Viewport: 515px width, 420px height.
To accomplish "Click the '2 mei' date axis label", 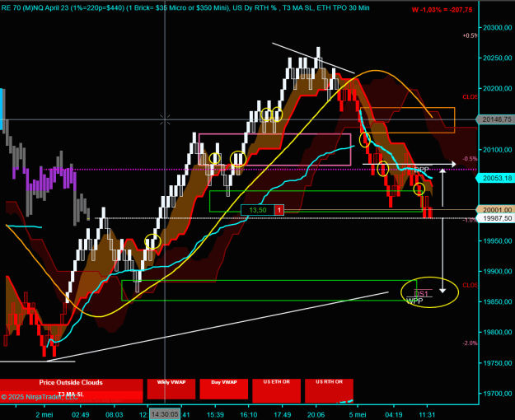I will click(x=44, y=415).
